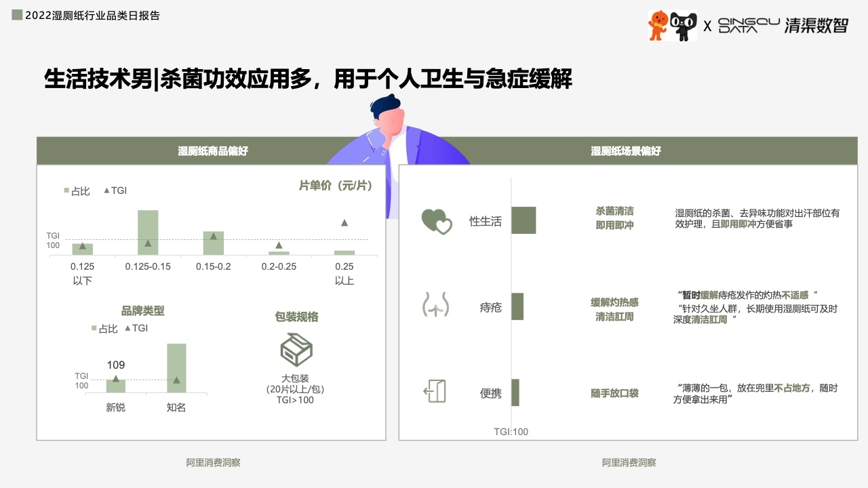The image size is (868, 488).
Task: Click the 痔疮 horizontal TGI bar
Action: 517,306
